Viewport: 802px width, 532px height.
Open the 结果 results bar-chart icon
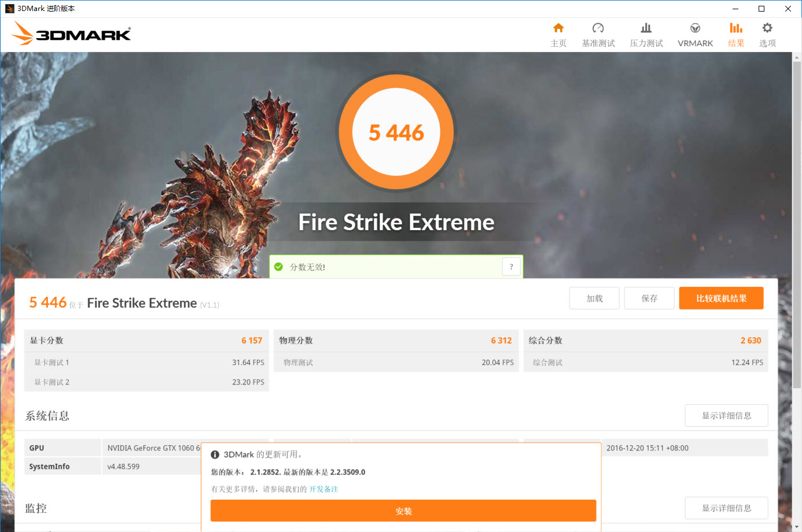(x=736, y=28)
